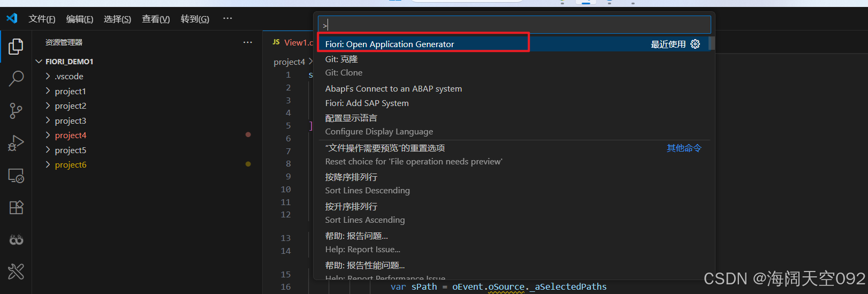Open the Copilot goggles icon in activity bar
Screen dimensions: 868x294
16,239
